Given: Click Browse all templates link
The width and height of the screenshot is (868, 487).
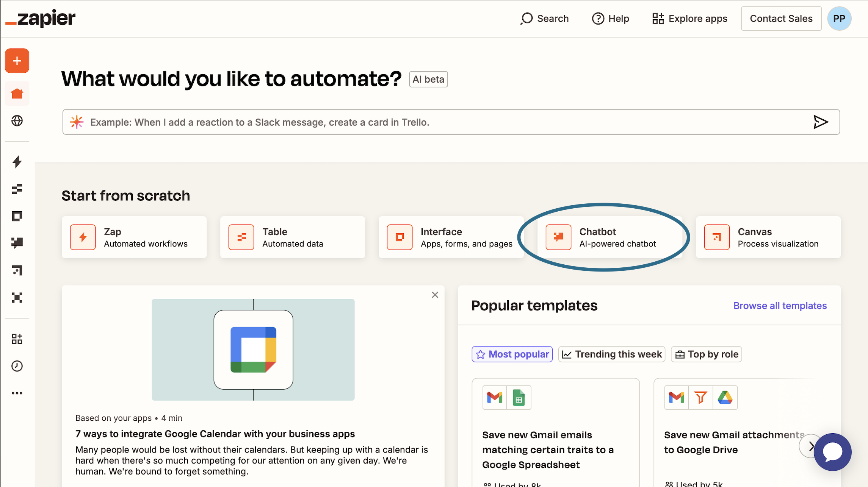Looking at the screenshot, I should click(780, 306).
